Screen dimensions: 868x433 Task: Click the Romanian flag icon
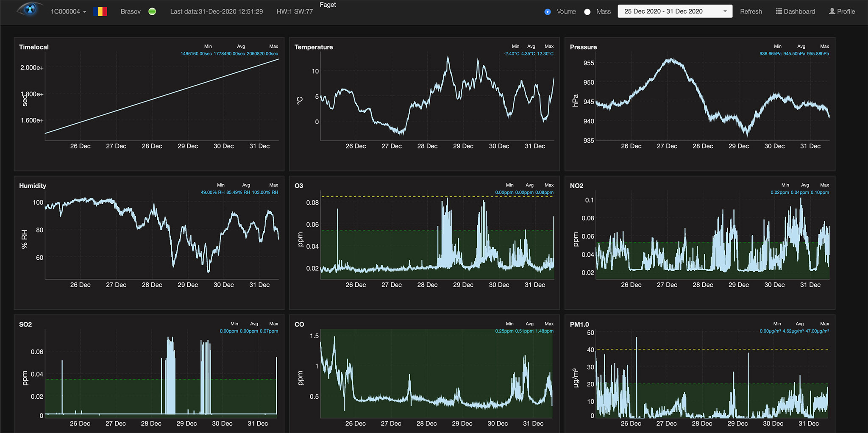coord(100,11)
